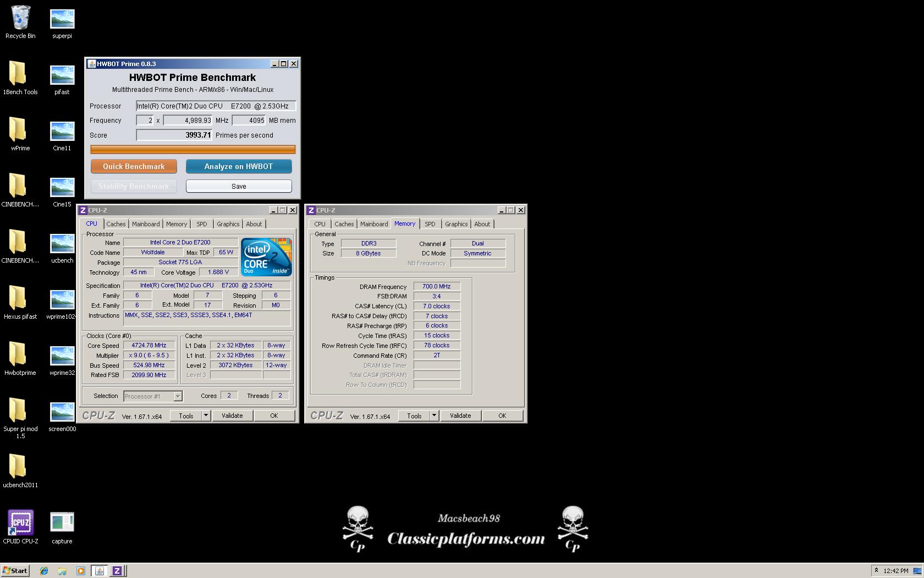Open Windows Explorer from the taskbar

click(x=62, y=571)
